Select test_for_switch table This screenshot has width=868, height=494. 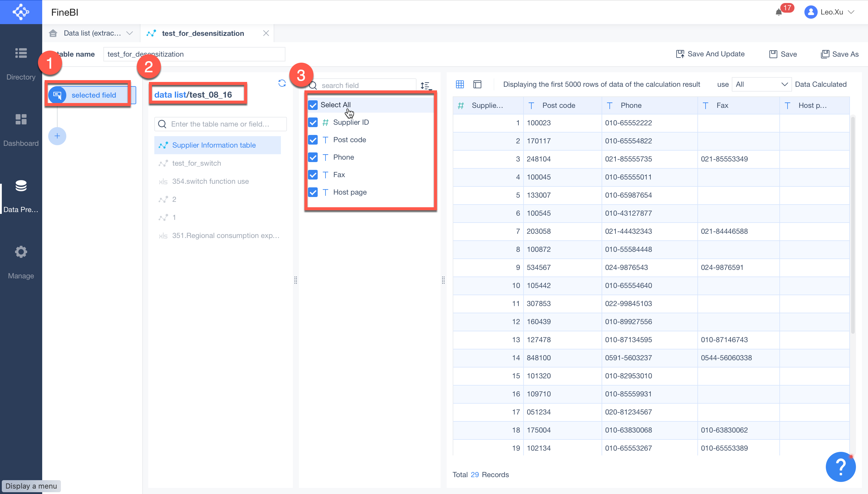click(x=217, y=163)
